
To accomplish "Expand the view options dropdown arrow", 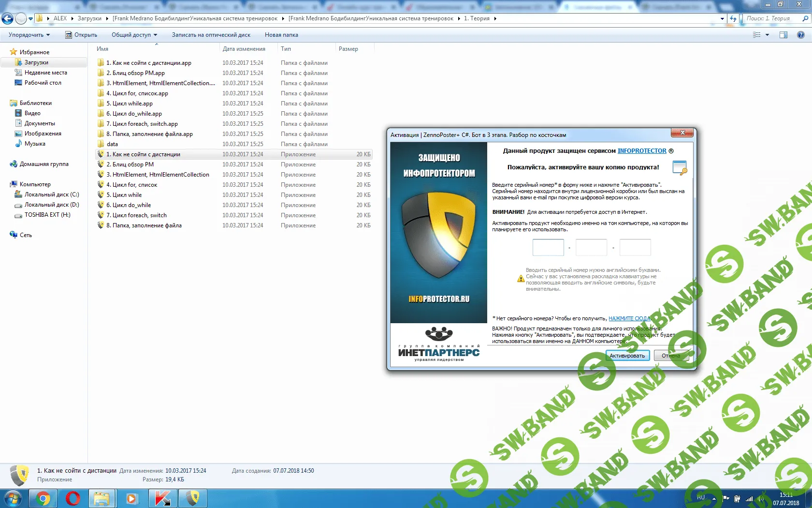I will [x=767, y=35].
